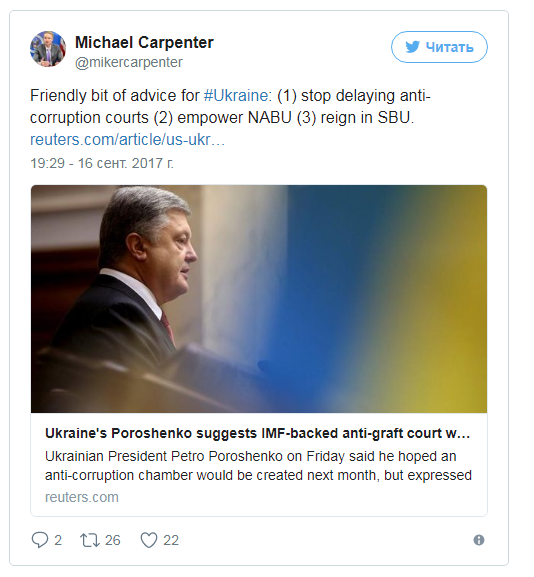Viewport: 534px width, 577px height.
Task: Open the Poroshenko article photo
Action: (x=259, y=298)
